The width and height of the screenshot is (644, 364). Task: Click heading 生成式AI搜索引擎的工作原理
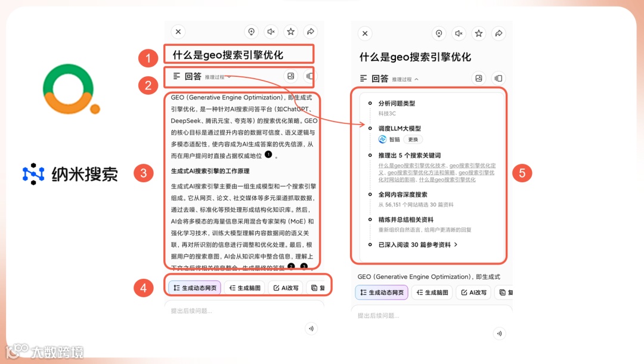(210, 171)
